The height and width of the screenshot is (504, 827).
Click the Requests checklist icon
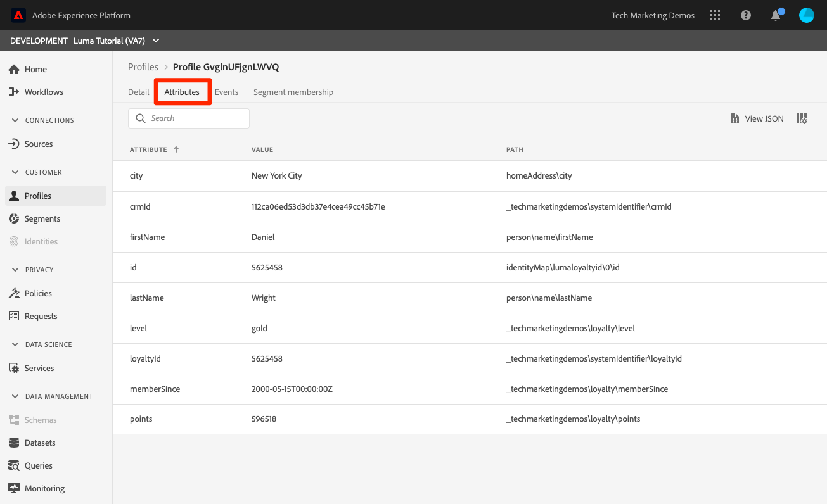click(14, 316)
